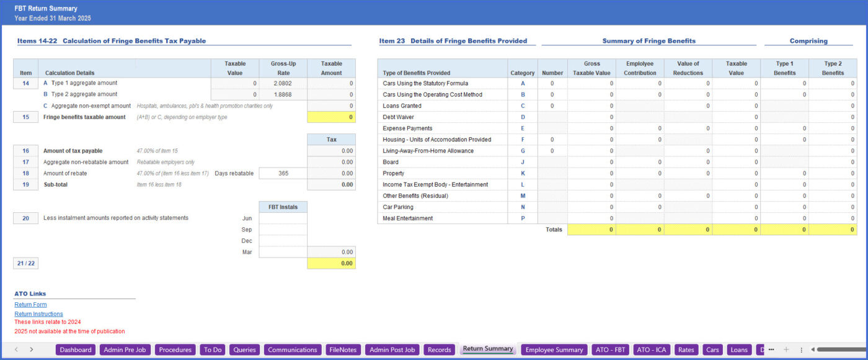This screenshot has height=360, width=868.
Task: Open the all-sheets list via the ellipsis icon
Action: point(771,349)
